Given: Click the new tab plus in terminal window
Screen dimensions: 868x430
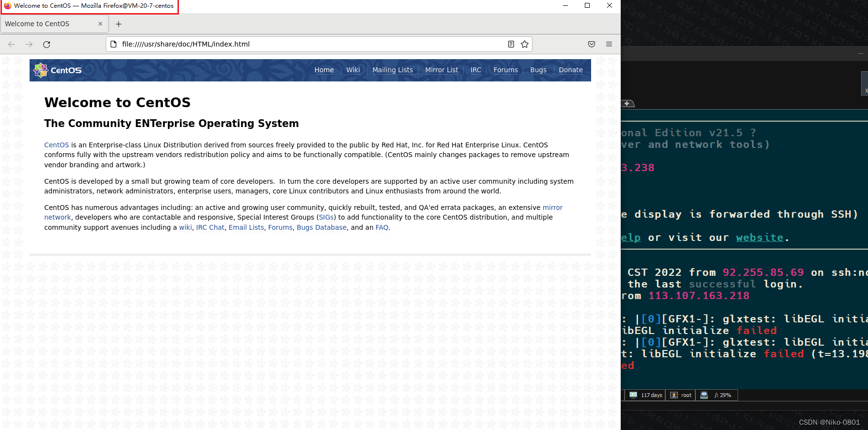Looking at the screenshot, I should [x=627, y=104].
